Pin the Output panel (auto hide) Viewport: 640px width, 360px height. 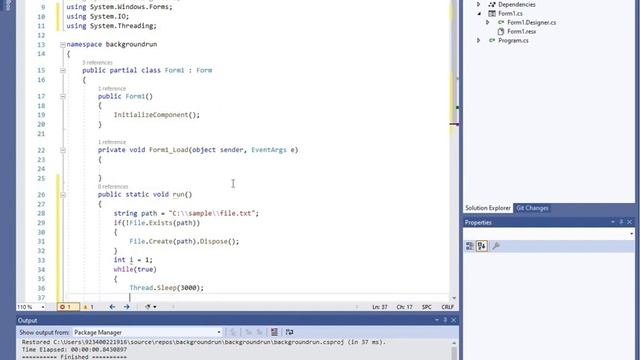point(445,320)
